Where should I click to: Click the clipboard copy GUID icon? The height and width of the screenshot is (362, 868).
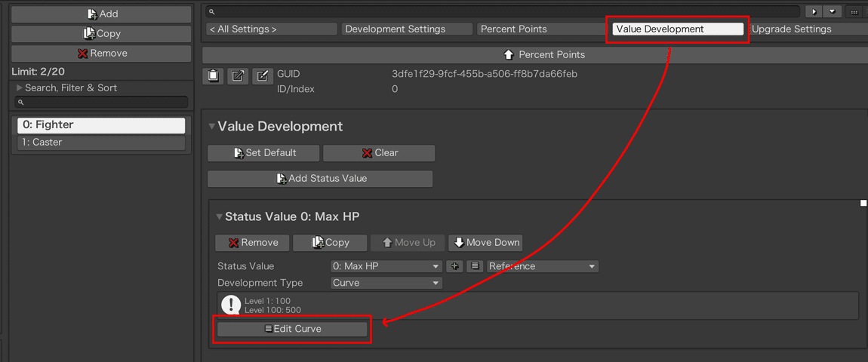click(213, 76)
